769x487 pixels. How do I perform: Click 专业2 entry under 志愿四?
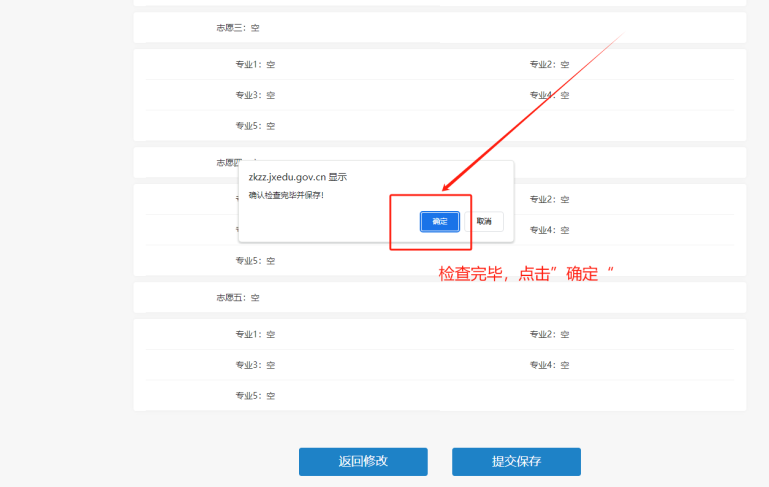click(x=549, y=199)
